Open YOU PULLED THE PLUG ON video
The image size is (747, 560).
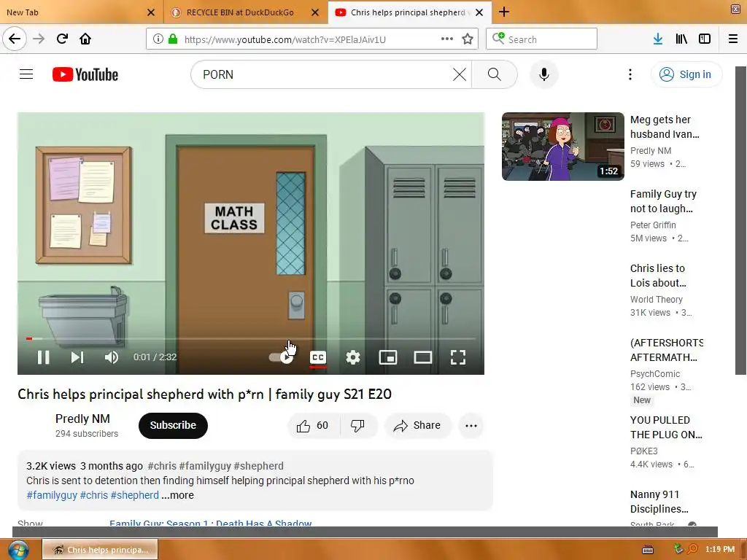click(666, 427)
